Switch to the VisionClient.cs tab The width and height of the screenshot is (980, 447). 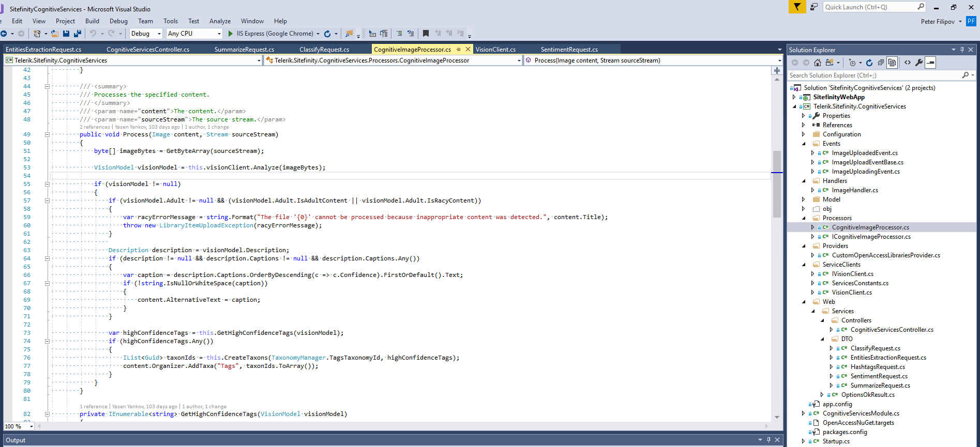[495, 50]
